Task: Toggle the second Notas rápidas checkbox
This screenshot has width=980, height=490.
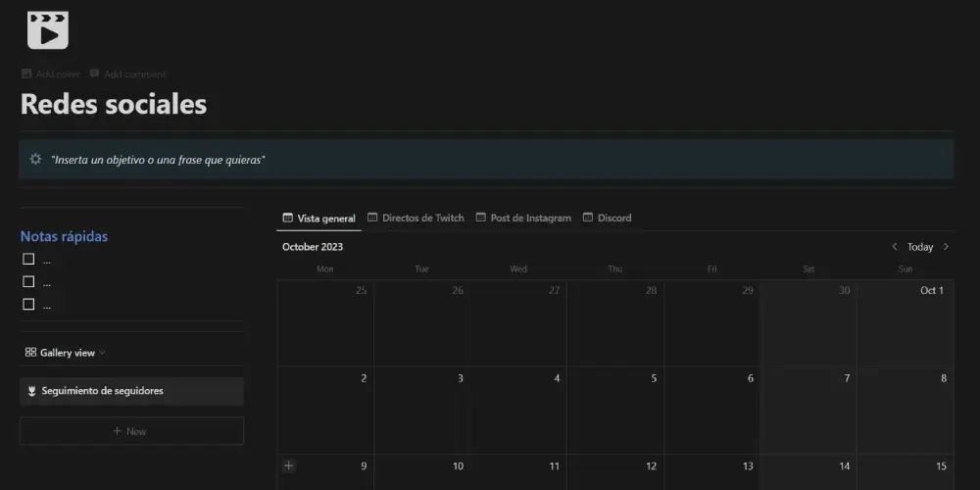Action: 28,281
